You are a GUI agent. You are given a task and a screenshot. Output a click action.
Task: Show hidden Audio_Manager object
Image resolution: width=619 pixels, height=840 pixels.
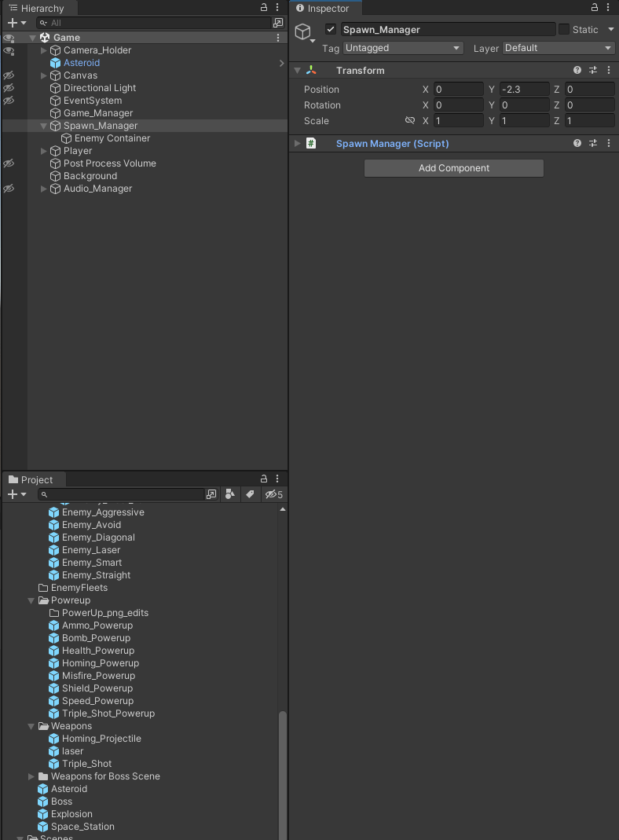click(9, 189)
